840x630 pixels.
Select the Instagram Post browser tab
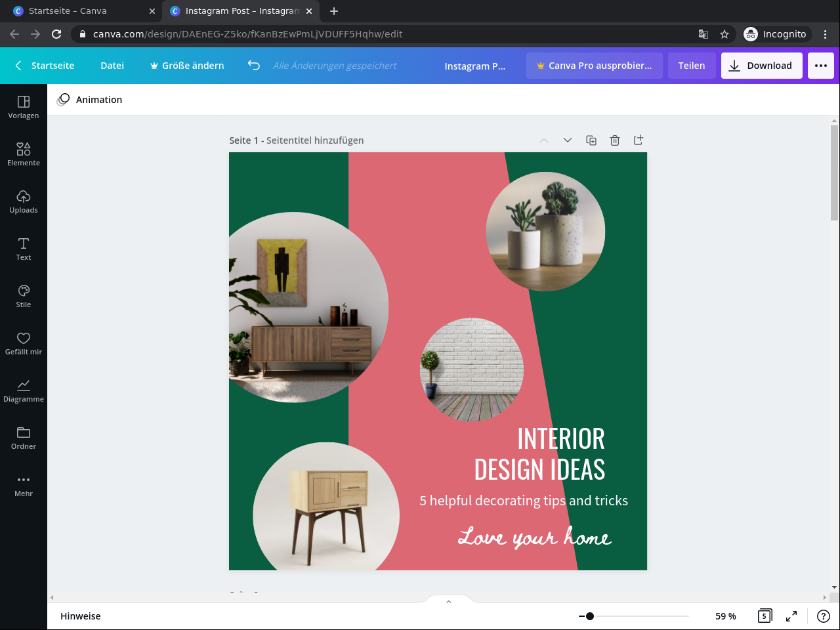(x=241, y=11)
